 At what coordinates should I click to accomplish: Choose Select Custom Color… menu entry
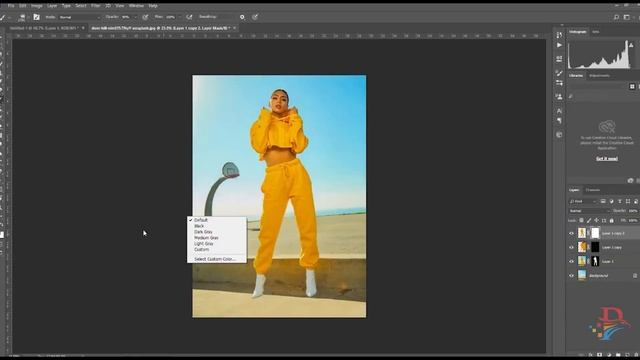pyautogui.click(x=217, y=259)
